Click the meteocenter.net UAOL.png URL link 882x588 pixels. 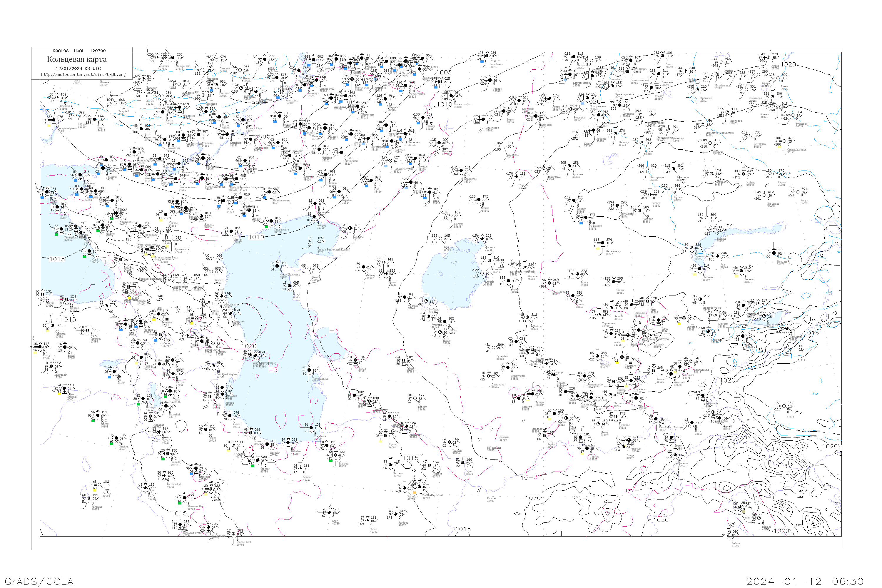[x=83, y=74]
